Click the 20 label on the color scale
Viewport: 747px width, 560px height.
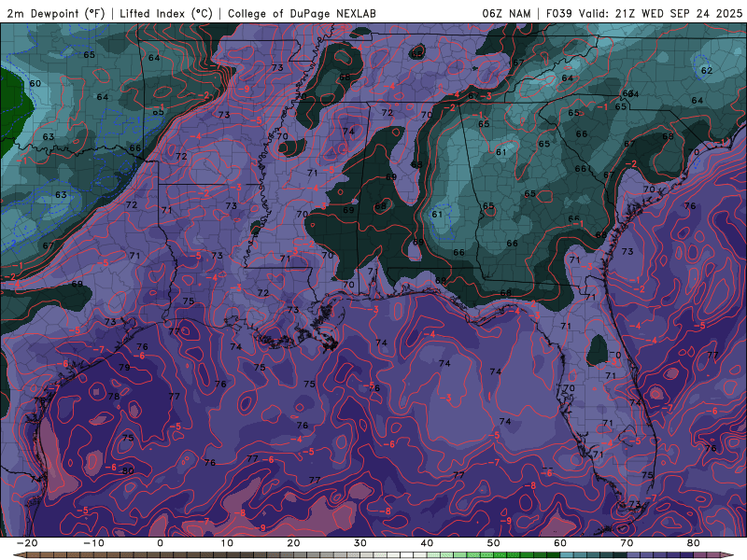point(293,543)
